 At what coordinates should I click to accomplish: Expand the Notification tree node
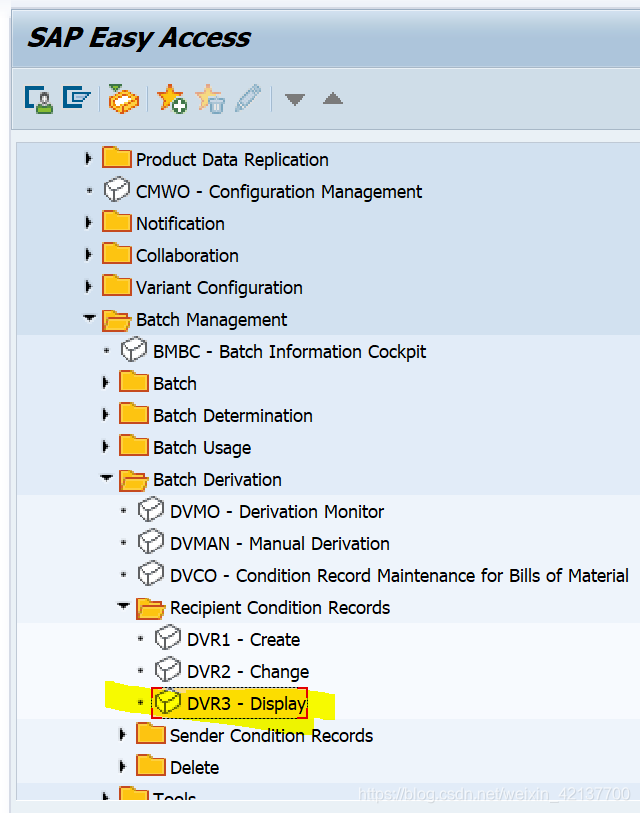coord(88,223)
